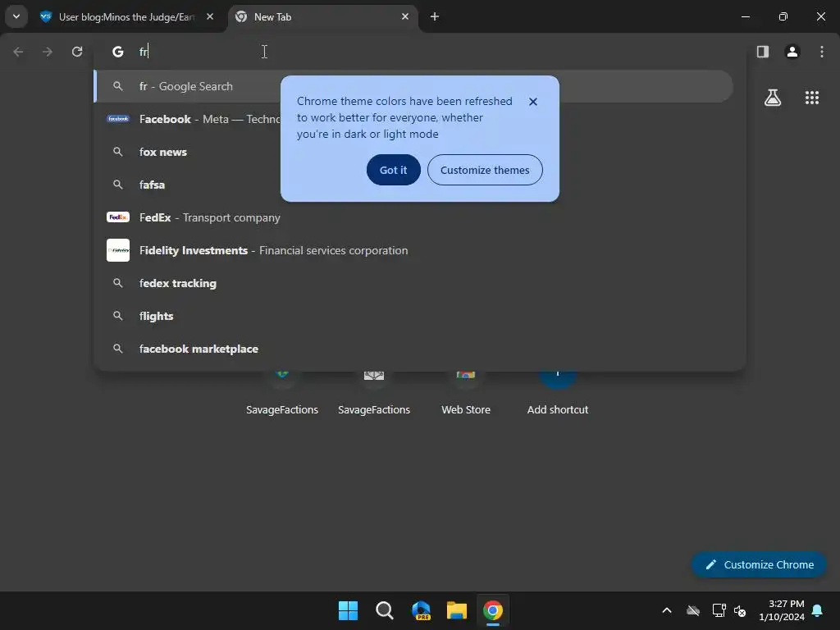The width and height of the screenshot is (840, 630).
Task: Go forward with the forward arrow
Action: point(48,52)
